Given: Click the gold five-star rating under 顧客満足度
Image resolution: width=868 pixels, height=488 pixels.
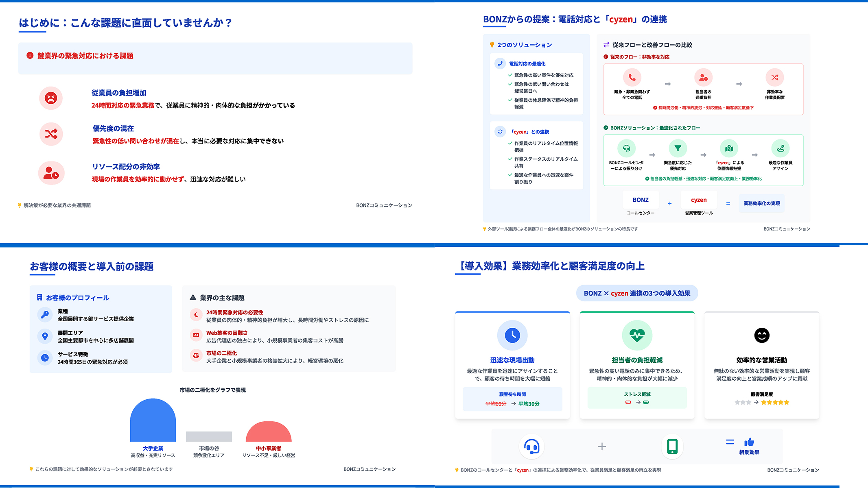Looking at the screenshot, I should 775,403.
